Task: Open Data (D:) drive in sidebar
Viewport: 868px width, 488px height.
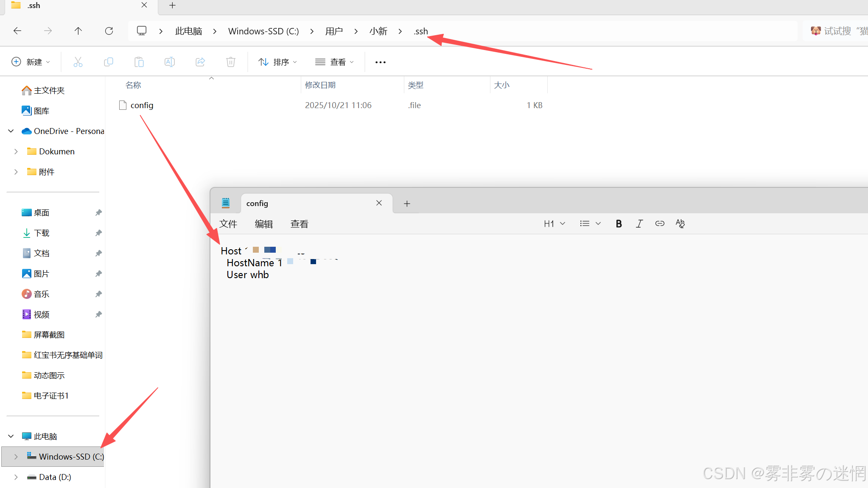Action: 55,477
